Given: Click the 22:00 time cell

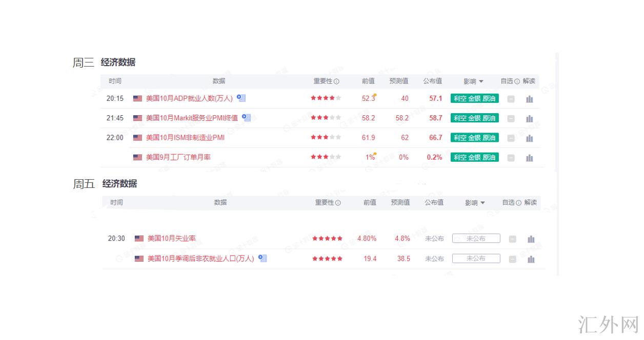Looking at the screenshot, I should click(115, 138).
